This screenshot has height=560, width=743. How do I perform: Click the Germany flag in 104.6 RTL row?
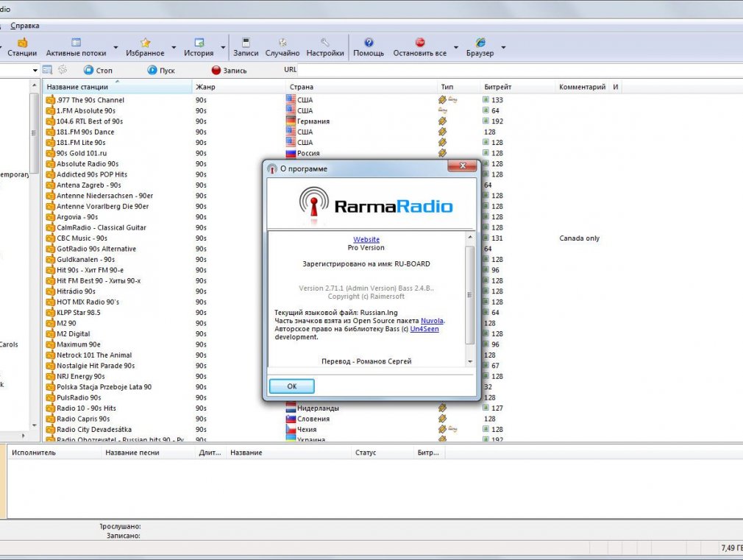point(291,121)
